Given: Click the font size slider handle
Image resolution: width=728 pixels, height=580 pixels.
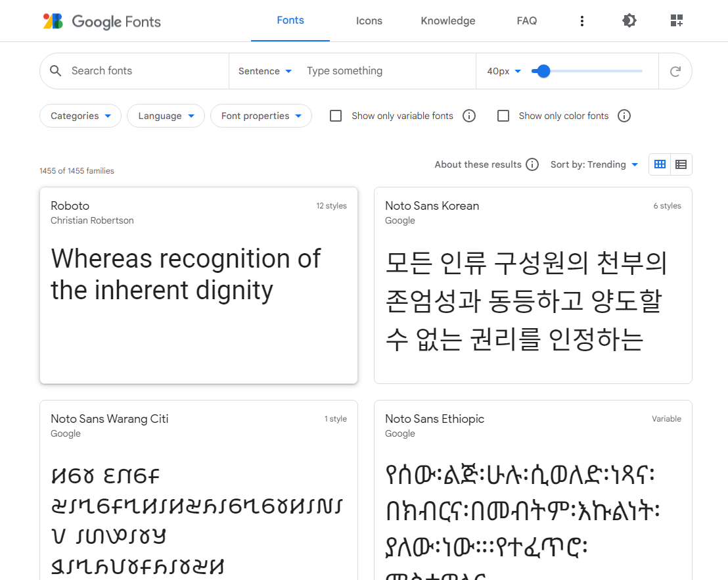Looking at the screenshot, I should coord(543,71).
